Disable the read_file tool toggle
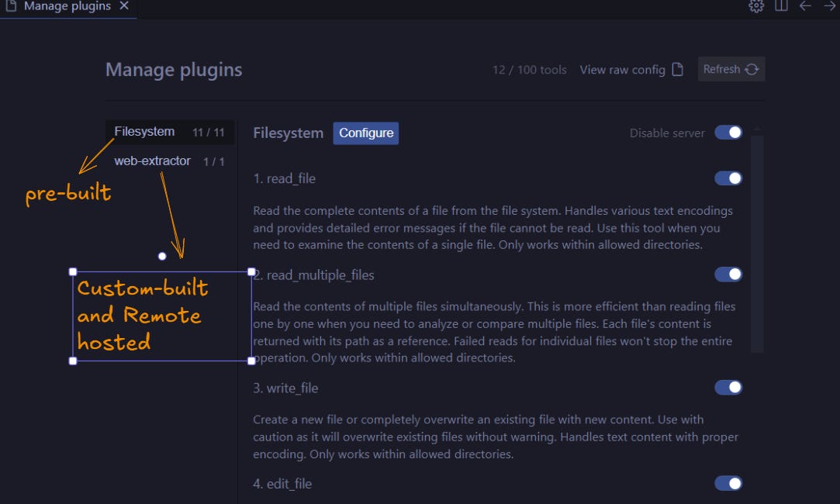 click(x=728, y=178)
